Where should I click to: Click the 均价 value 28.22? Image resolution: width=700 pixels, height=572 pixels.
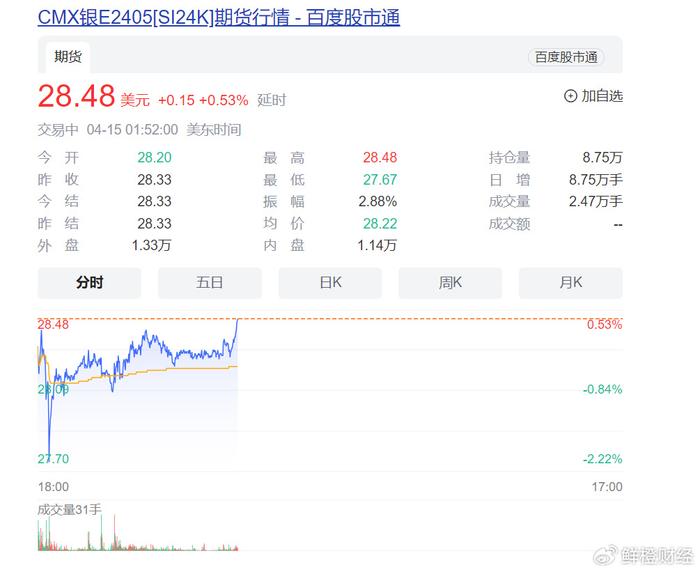[380, 223]
